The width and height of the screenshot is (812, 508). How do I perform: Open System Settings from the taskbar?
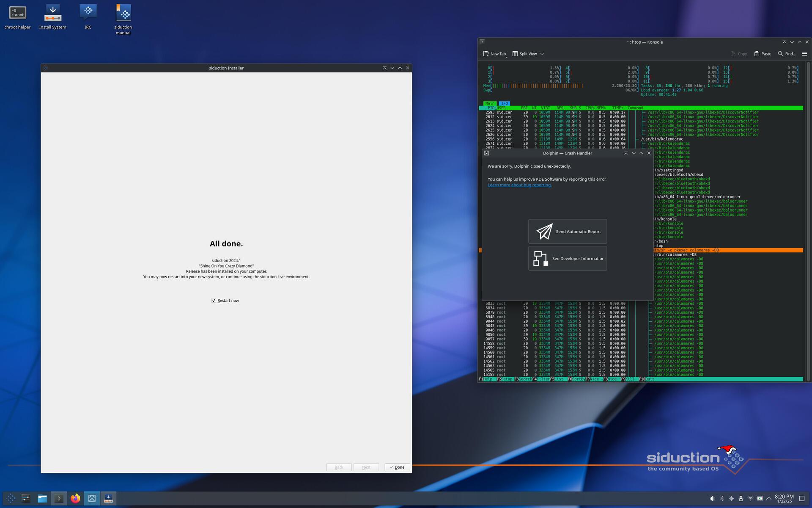pyautogui.click(x=26, y=499)
